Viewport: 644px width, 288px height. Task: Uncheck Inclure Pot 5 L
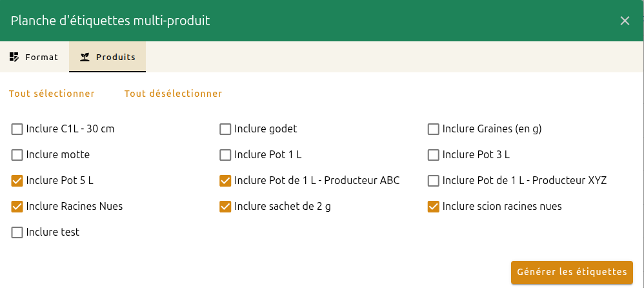(x=17, y=181)
